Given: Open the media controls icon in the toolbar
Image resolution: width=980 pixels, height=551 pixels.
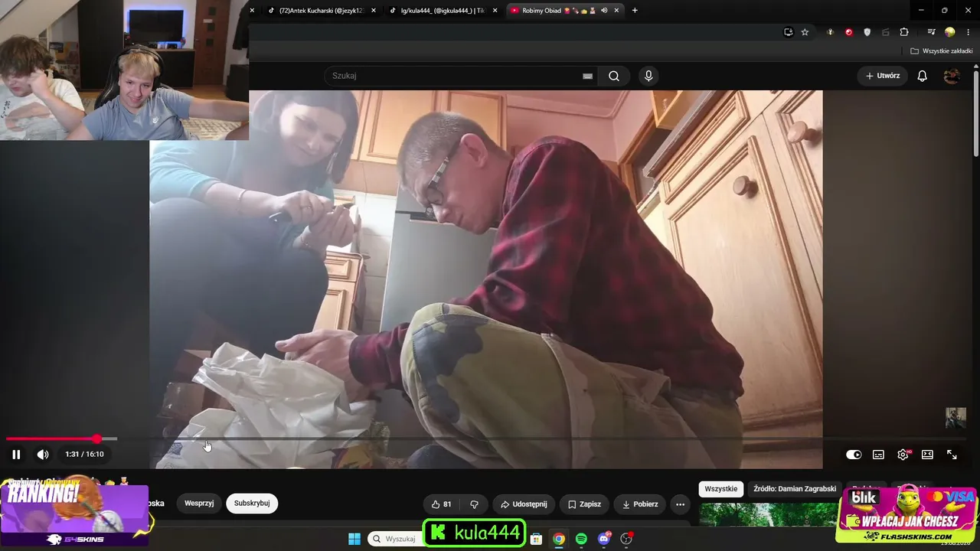Looking at the screenshot, I should coord(931,32).
